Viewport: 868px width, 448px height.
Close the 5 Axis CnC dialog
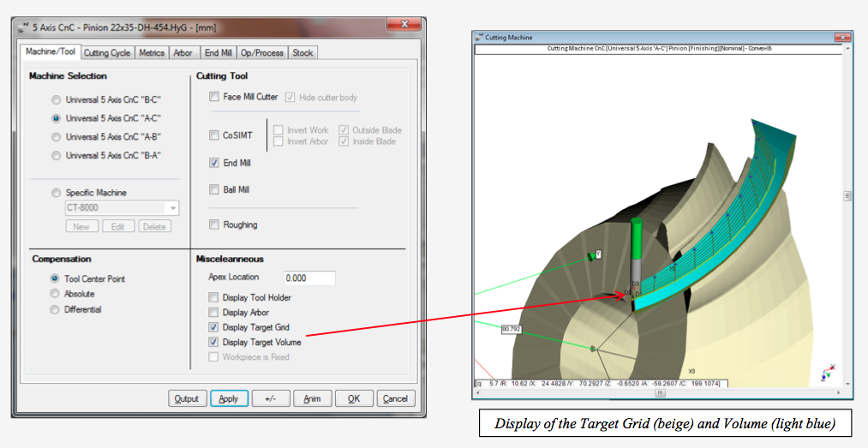coord(404,24)
